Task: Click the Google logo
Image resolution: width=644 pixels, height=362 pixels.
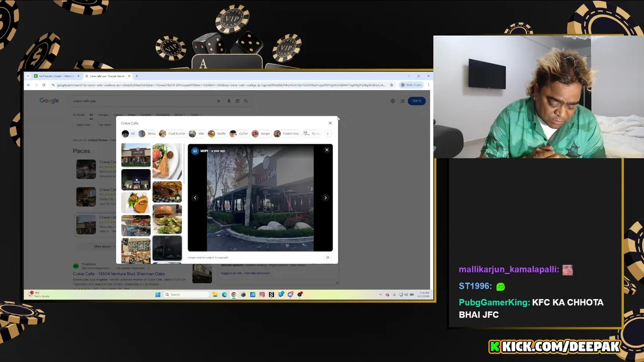Action: [x=49, y=101]
